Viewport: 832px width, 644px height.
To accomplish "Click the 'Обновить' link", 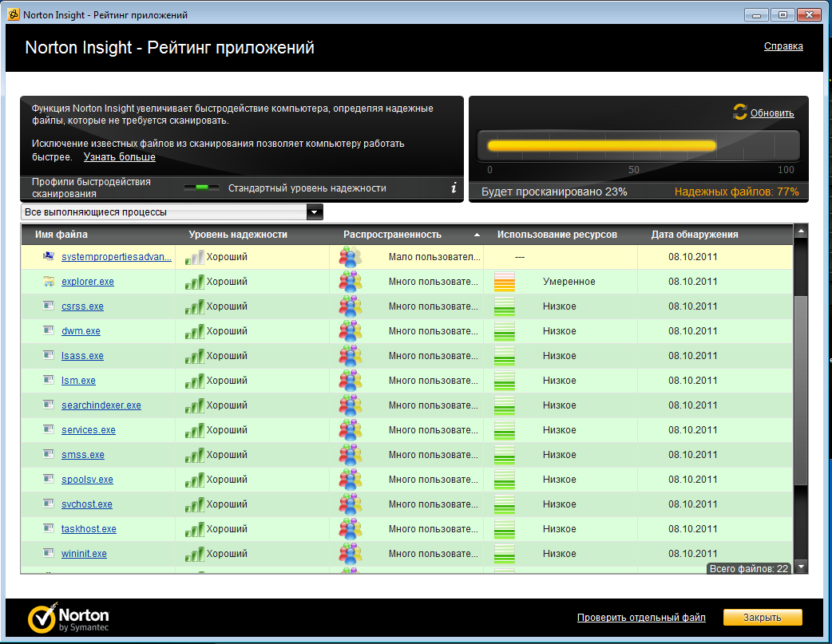I will point(772,113).
